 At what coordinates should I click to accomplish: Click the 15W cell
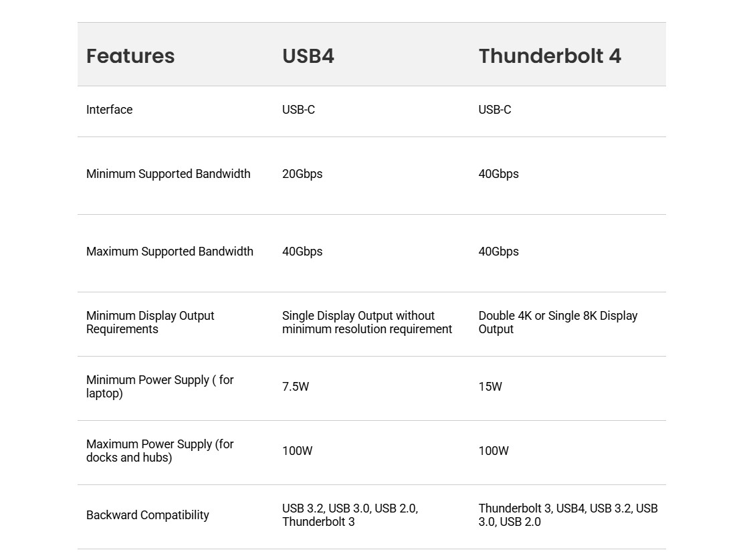click(490, 387)
